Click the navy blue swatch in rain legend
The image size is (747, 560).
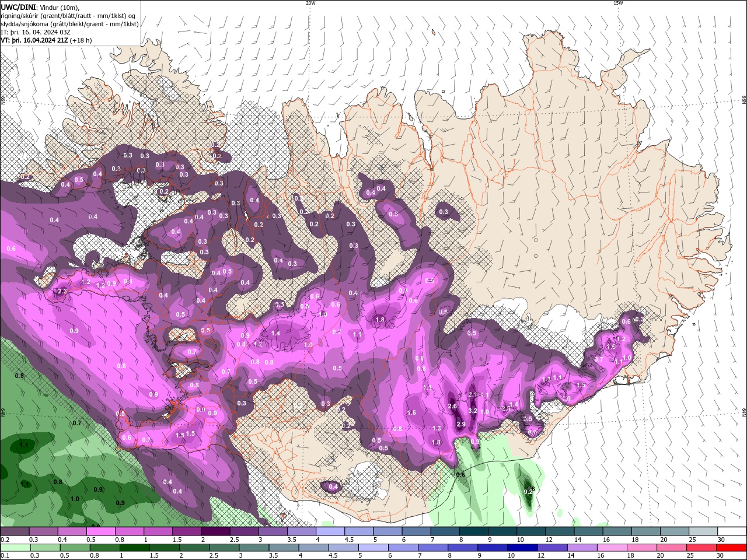pos(522,548)
